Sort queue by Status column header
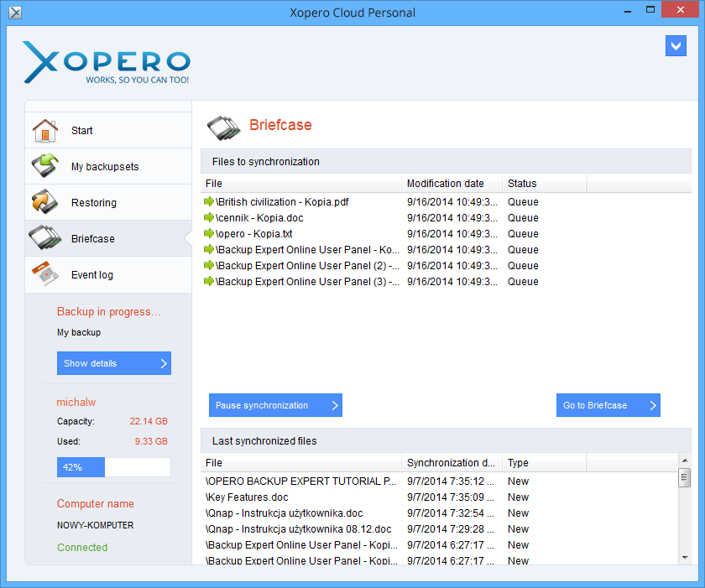 tap(545, 183)
